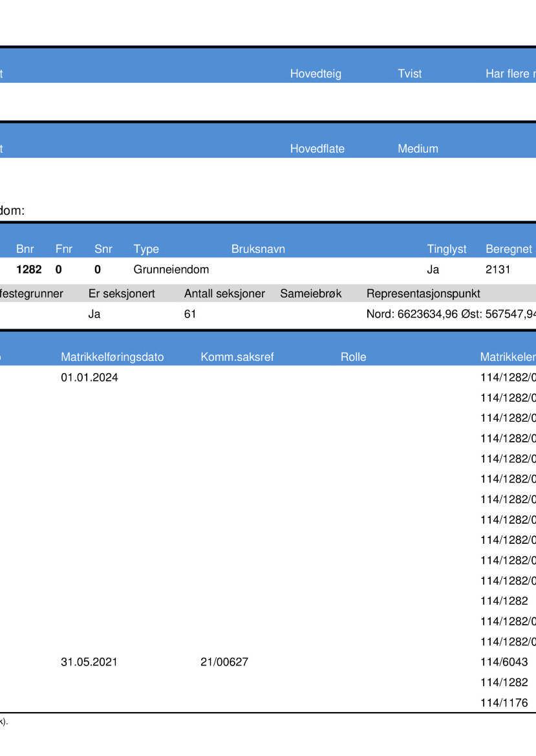
Task: Select the matrikkel entry 114/1176
Action: (x=504, y=703)
